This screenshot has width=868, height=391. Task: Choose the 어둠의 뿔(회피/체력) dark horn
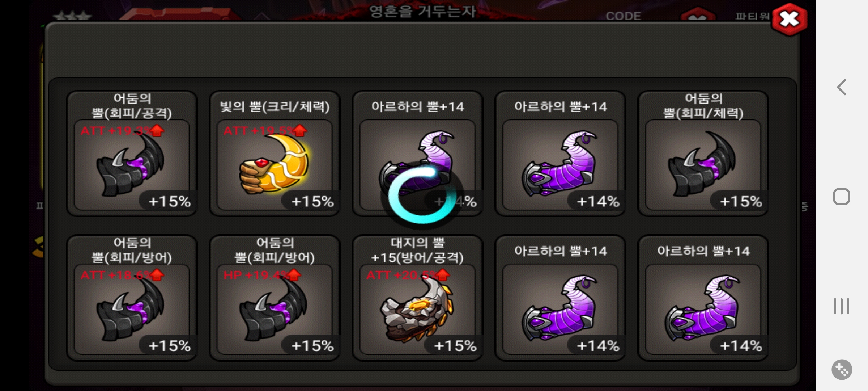[703, 154]
